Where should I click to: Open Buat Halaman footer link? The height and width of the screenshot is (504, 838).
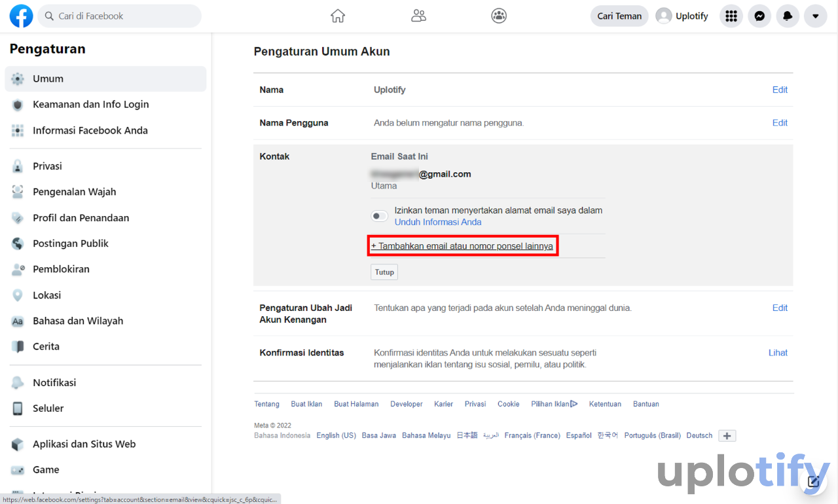tap(356, 404)
